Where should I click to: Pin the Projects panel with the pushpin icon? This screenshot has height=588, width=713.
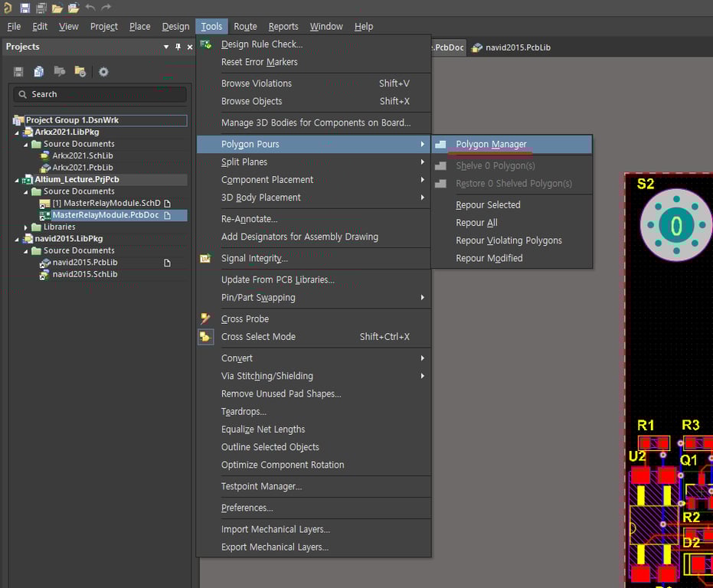coord(178,47)
